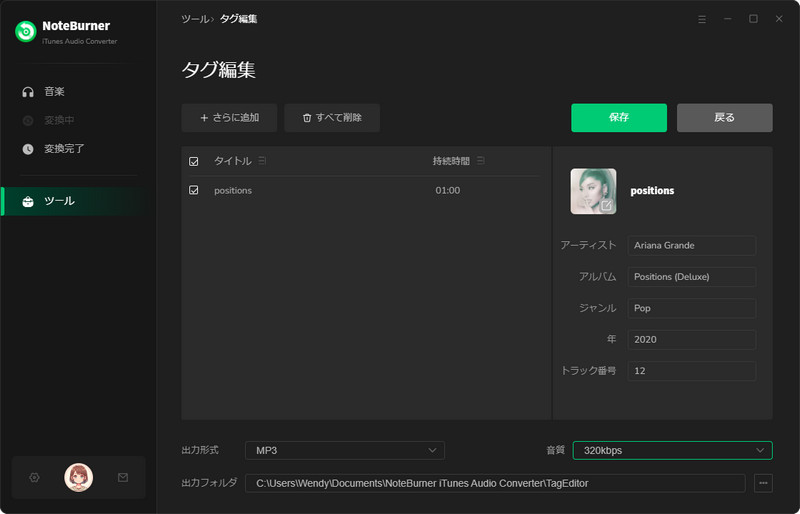Click the sort icon next to 持続時間
The height and width of the screenshot is (514, 800).
coord(481,161)
